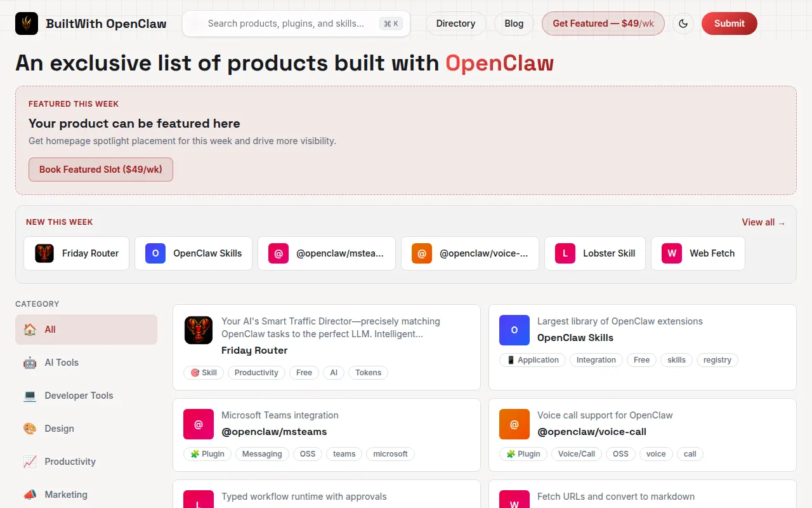Open the @openclaw/msteams card title

click(274, 432)
